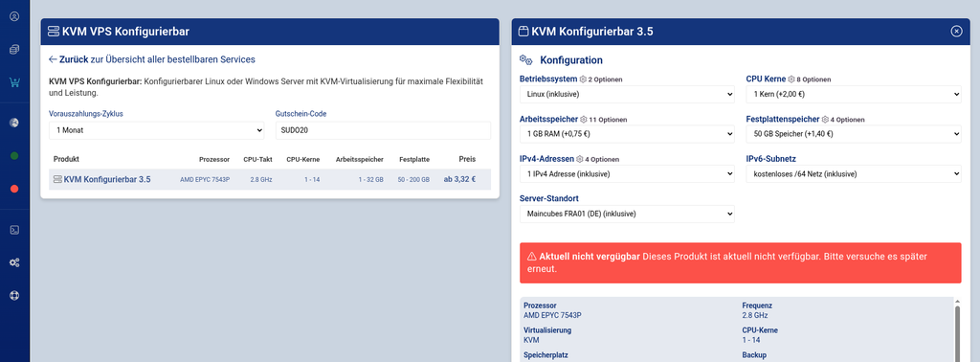Click the CPU-Takt column header

[257, 159]
